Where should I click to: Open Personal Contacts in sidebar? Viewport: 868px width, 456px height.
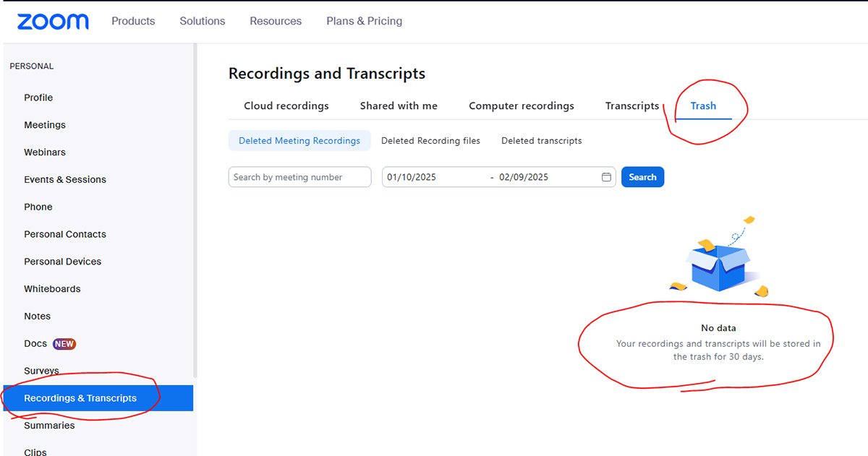click(65, 234)
